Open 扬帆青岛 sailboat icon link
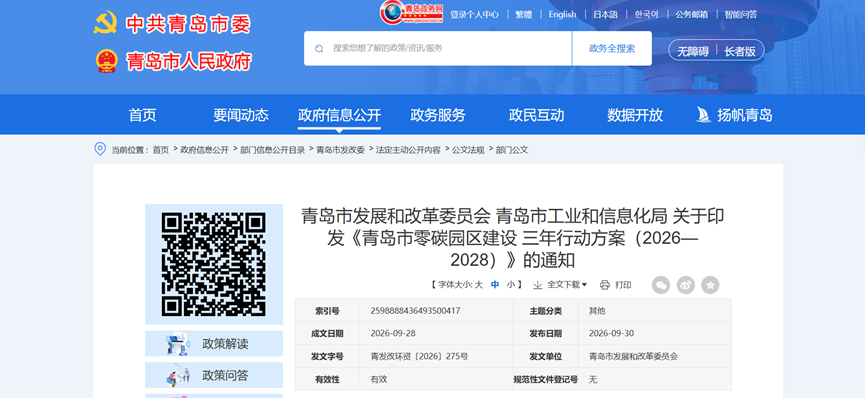Viewport: 865px width, 398px height. point(703,115)
